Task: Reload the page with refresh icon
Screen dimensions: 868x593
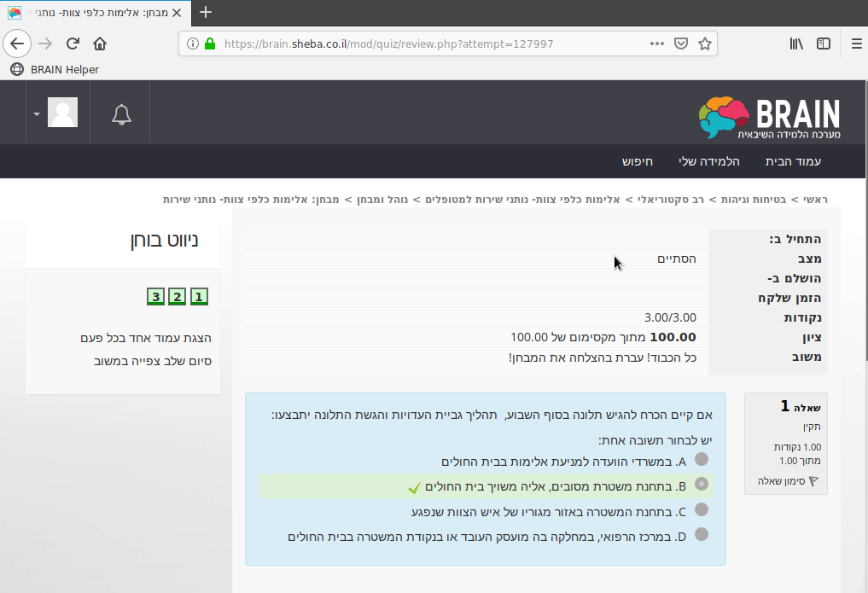Action: click(73, 44)
